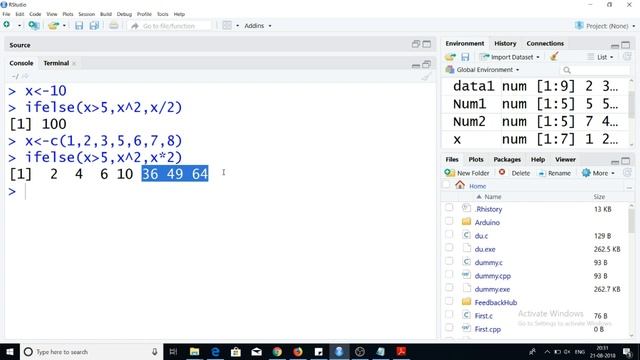Image resolution: width=640 pixels, height=360 pixels.
Task: Click the clear environment broom icon
Action: click(554, 57)
